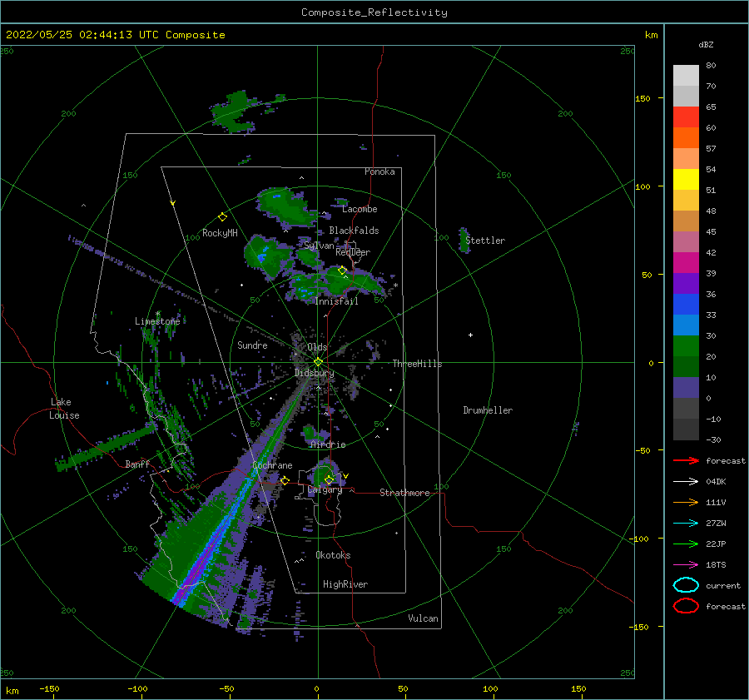Select the 42 dBZ magenta color swatch
This screenshot has width=749, height=700.
pos(686,262)
